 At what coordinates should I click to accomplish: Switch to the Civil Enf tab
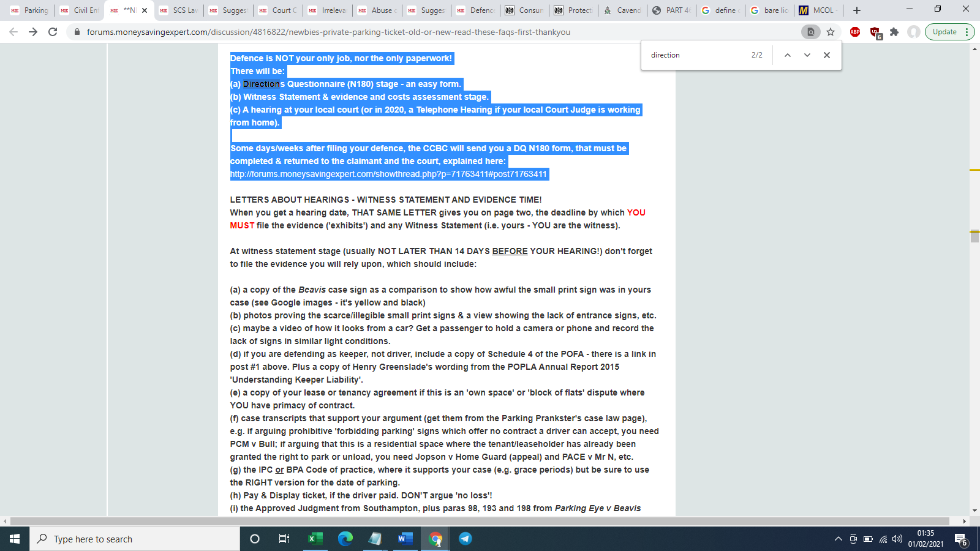(x=79, y=10)
